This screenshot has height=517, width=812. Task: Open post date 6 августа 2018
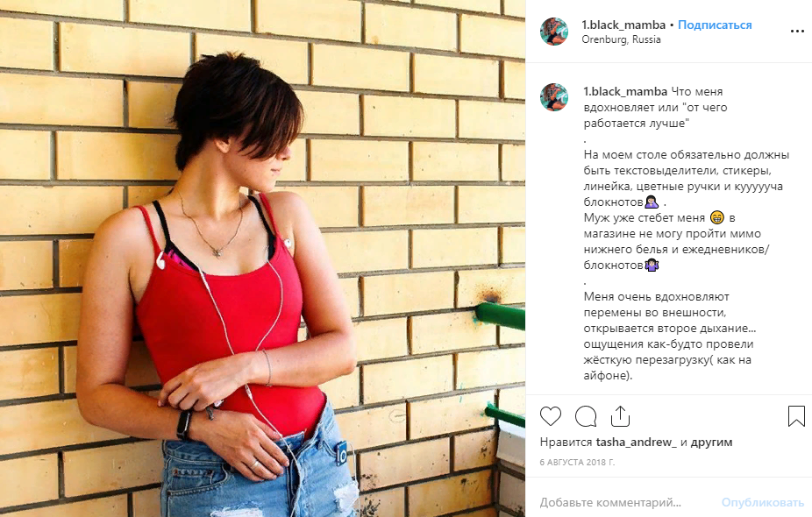click(x=577, y=462)
